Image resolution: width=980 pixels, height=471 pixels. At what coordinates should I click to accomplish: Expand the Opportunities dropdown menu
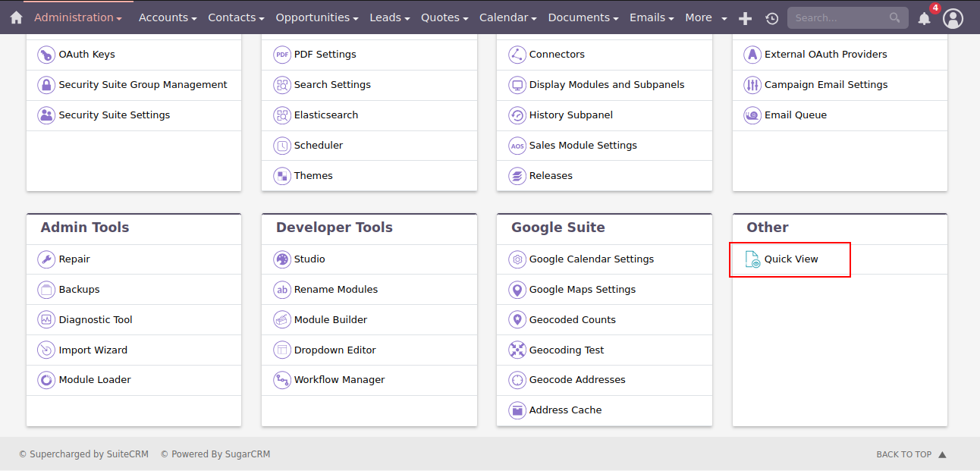[x=317, y=17]
